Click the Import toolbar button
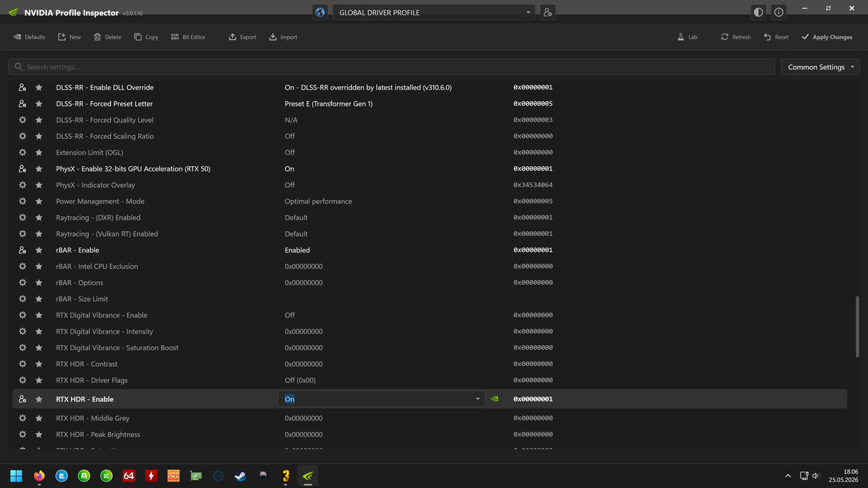The image size is (868, 488). (x=283, y=37)
